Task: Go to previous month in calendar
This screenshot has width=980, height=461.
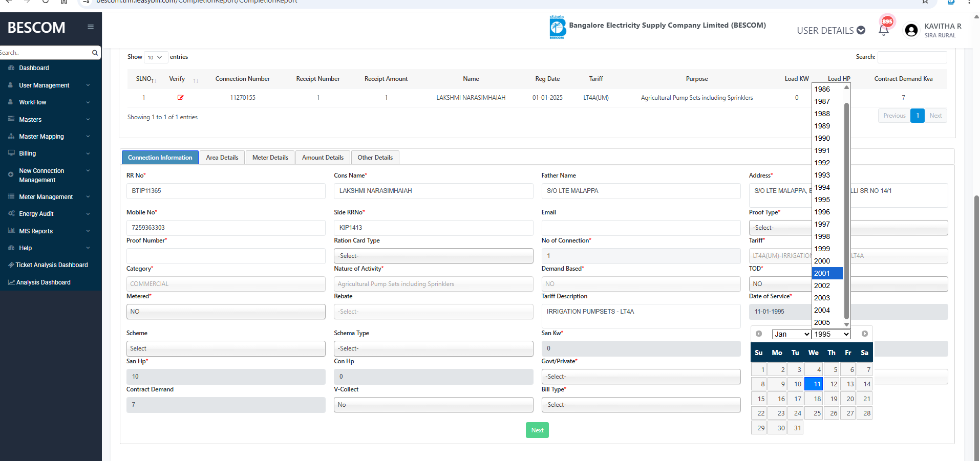Action: (x=759, y=334)
